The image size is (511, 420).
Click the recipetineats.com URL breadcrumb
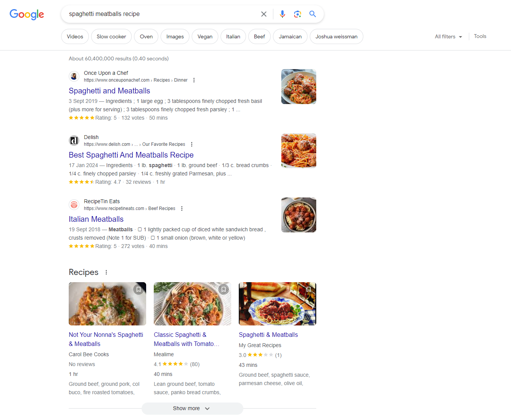point(129,208)
